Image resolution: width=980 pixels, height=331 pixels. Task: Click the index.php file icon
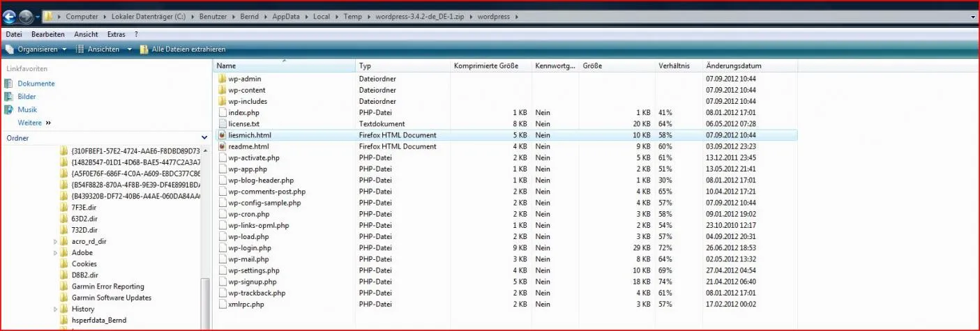223,112
